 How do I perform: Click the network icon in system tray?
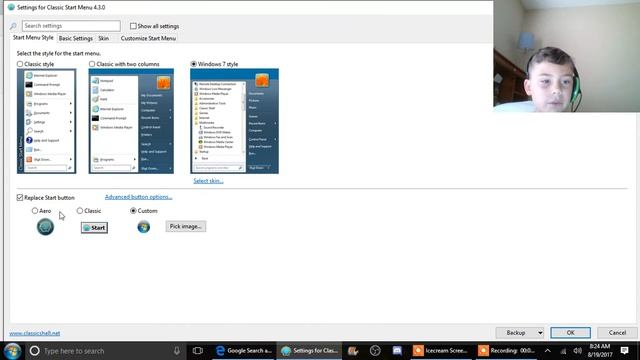tap(563, 351)
